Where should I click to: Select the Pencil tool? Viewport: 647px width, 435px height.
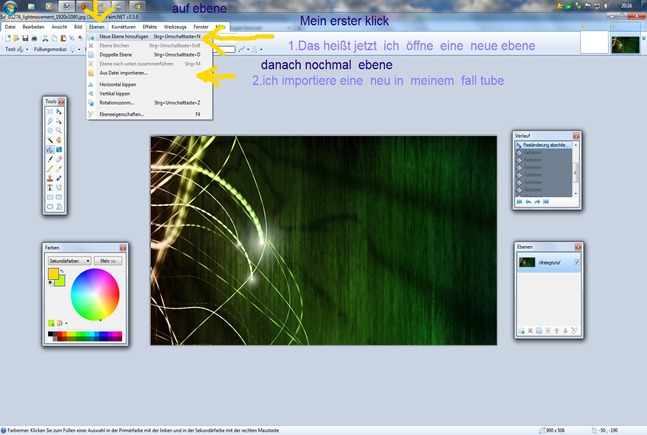point(50,168)
